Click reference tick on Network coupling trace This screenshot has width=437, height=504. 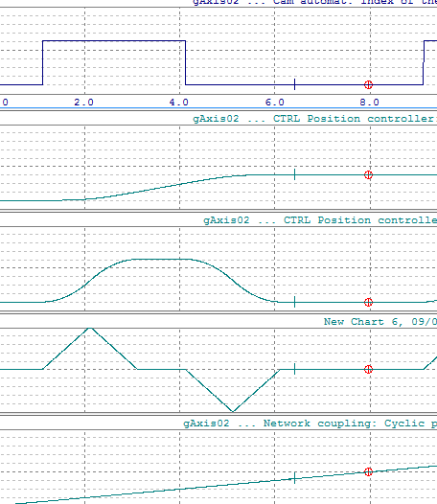coord(294,478)
